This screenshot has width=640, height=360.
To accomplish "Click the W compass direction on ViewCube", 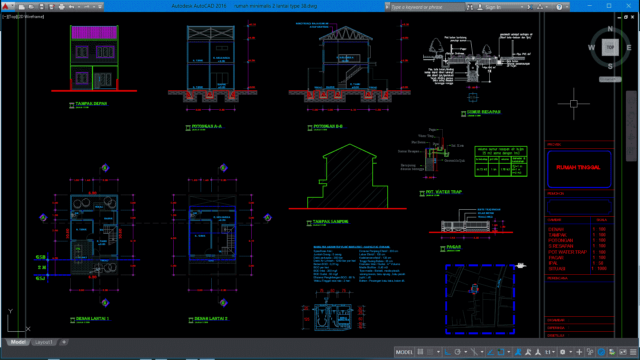I will tap(591, 48).
